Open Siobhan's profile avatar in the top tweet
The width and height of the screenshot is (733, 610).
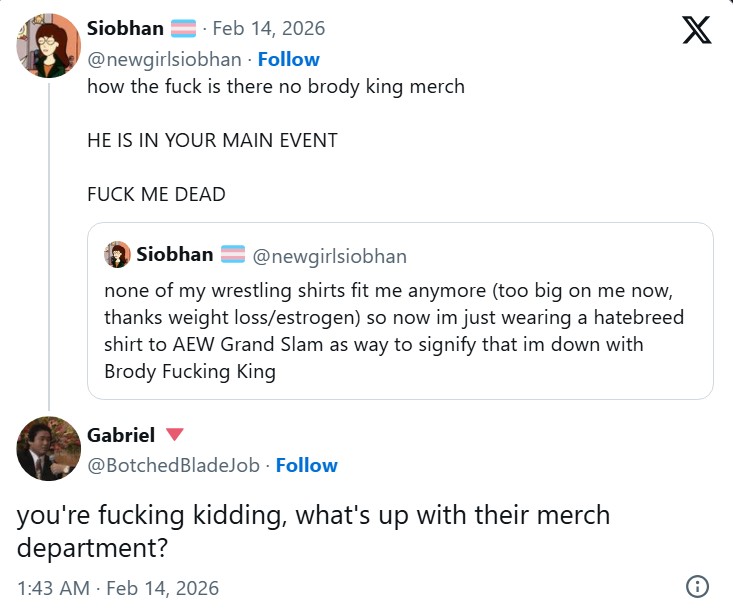click(x=49, y=45)
